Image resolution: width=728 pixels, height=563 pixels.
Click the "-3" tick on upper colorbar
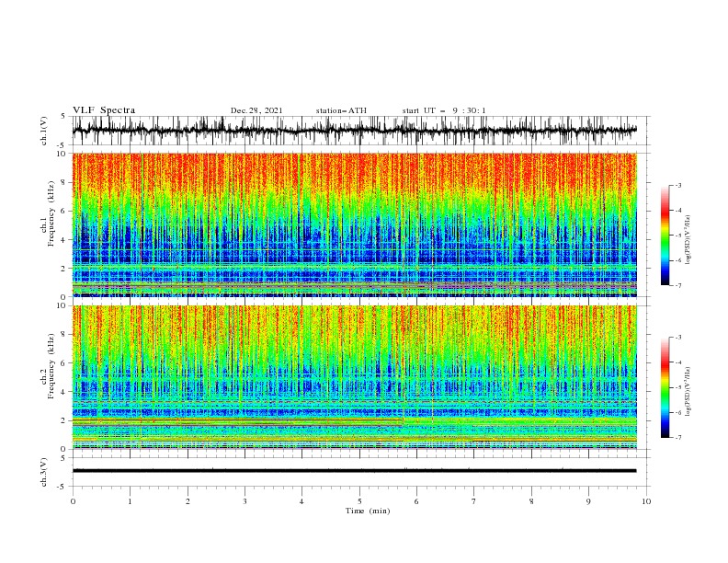tap(677, 185)
